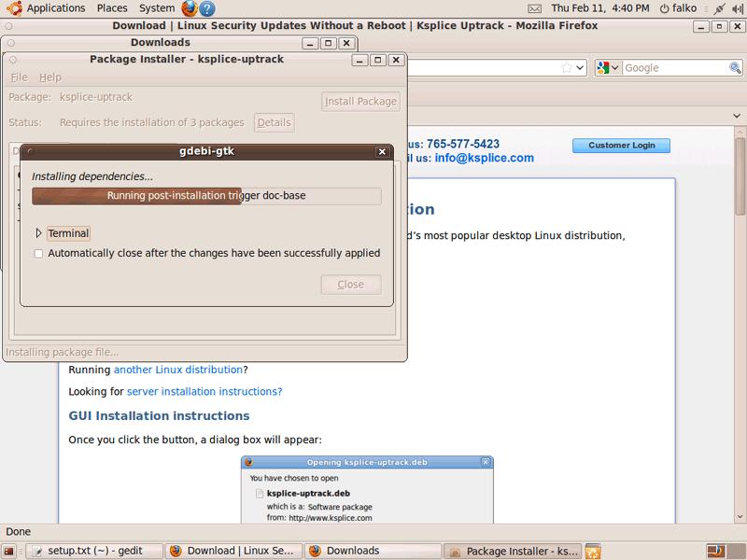Image resolution: width=747 pixels, height=560 pixels.
Task: Enable automatically close after changes applied
Action: pyautogui.click(x=38, y=253)
